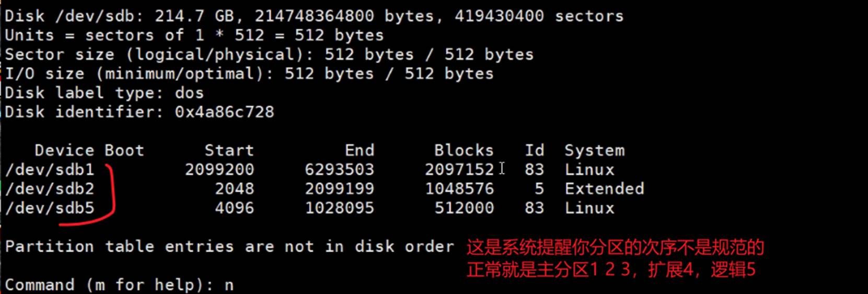Click the Blocks column header
The image size is (868, 294).
click(x=464, y=150)
